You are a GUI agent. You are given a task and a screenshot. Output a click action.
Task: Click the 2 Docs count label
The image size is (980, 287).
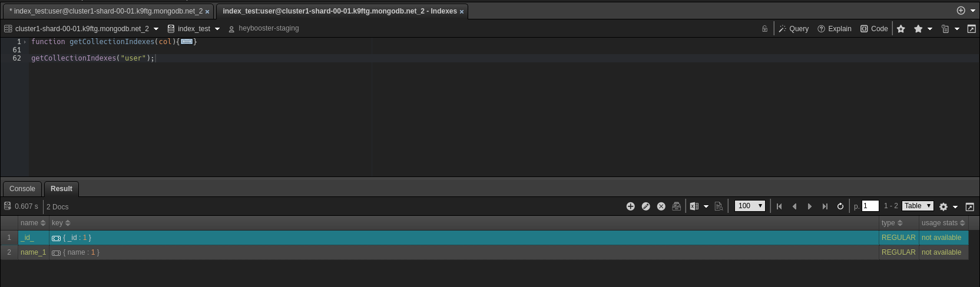tap(58, 206)
